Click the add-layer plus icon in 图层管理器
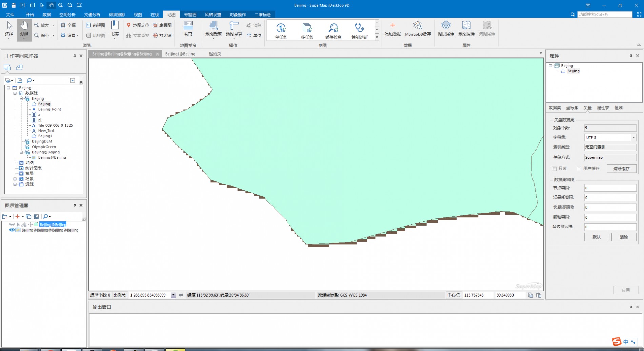 click(17, 216)
